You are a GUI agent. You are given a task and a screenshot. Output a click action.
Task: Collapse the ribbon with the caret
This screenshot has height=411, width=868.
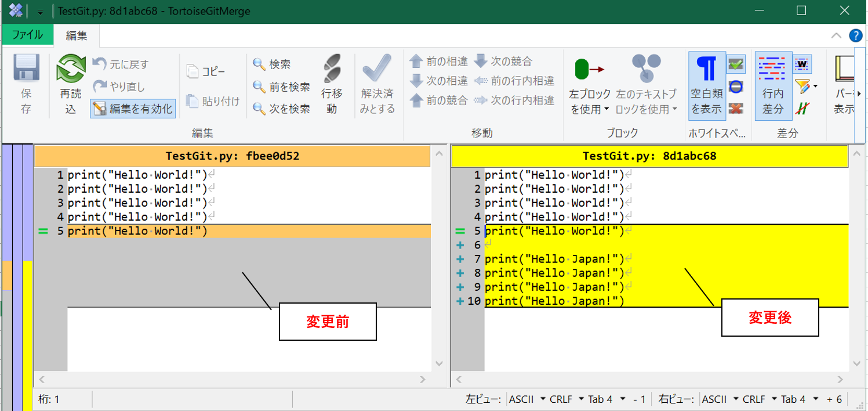point(836,35)
